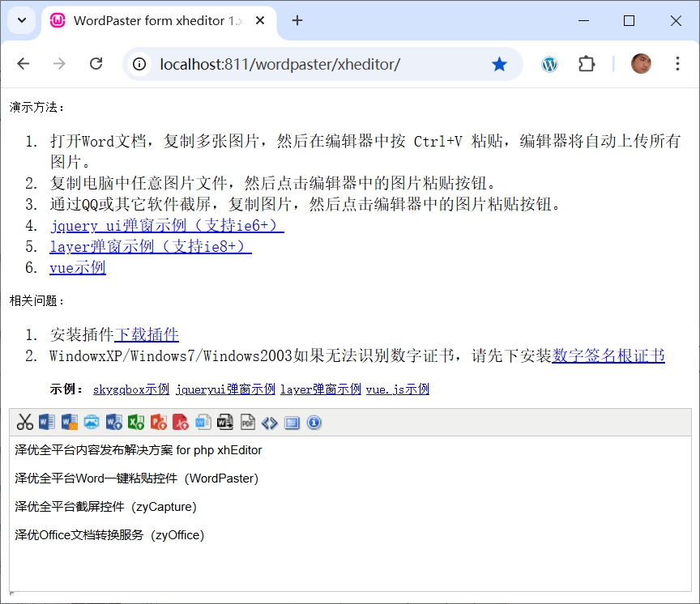Toggle HTML source code view
Image resolution: width=700 pixels, height=604 pixels.
pyautogui.click(x=270, y=422)
